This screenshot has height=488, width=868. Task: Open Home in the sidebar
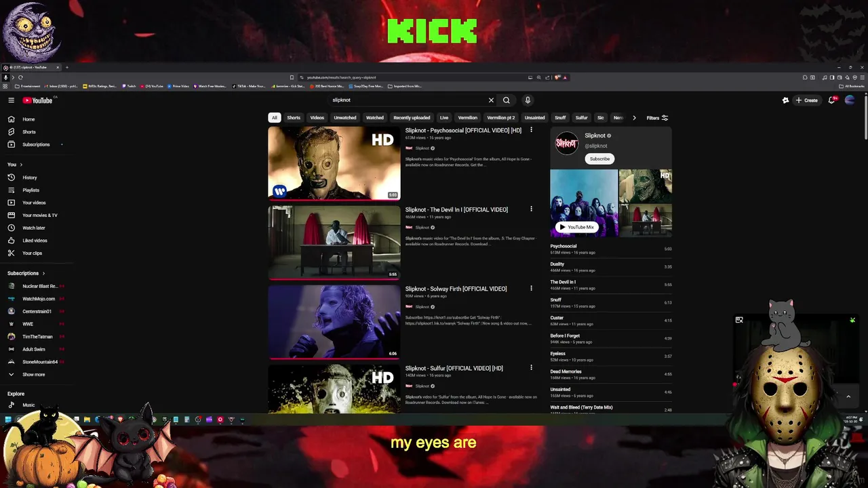tap(28, 119)
